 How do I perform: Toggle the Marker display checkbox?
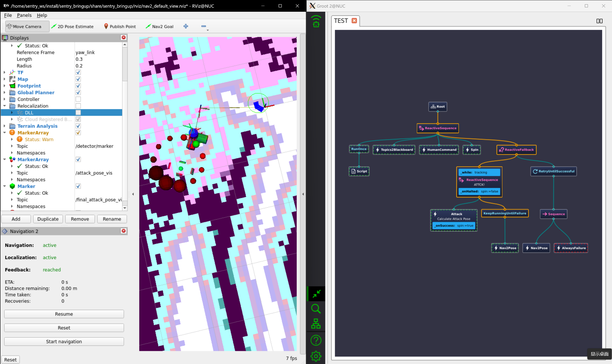click(x=78, y=186)
